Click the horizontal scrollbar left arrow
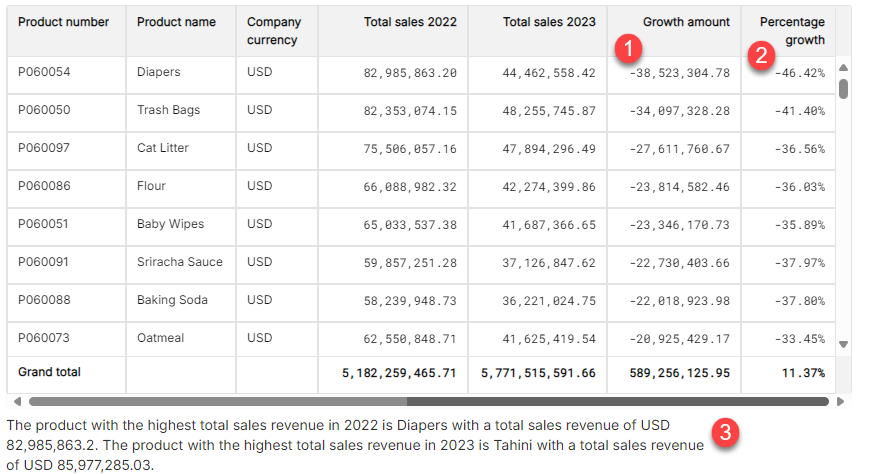869x474 pixels. coord(16,402)
